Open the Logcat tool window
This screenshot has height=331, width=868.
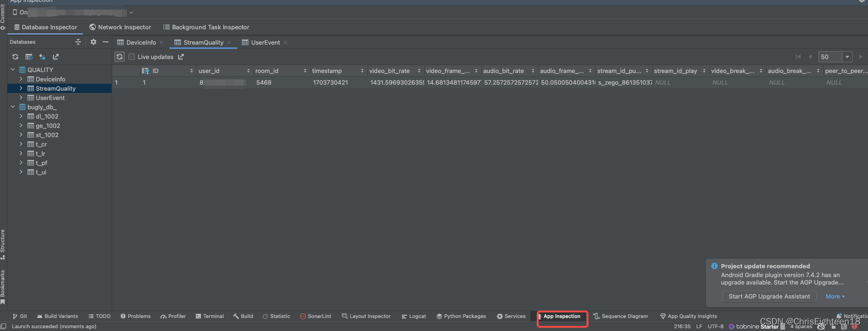[414, 316]
